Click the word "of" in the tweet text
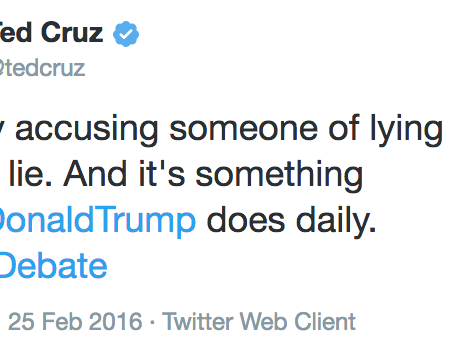450x362 pixels. pos(343,127)
